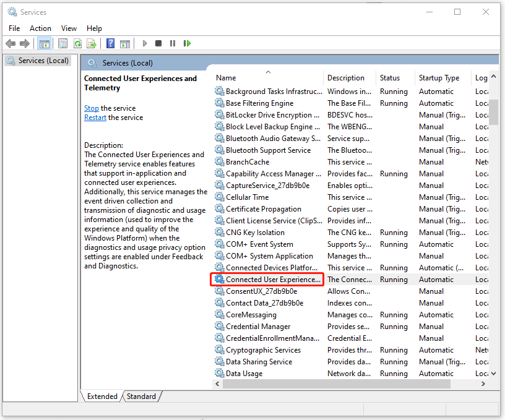The width and height of the screenshot is (505, 420).
Task: Open the Action menu
Action: pyautogui.click(x=40, y=28)
